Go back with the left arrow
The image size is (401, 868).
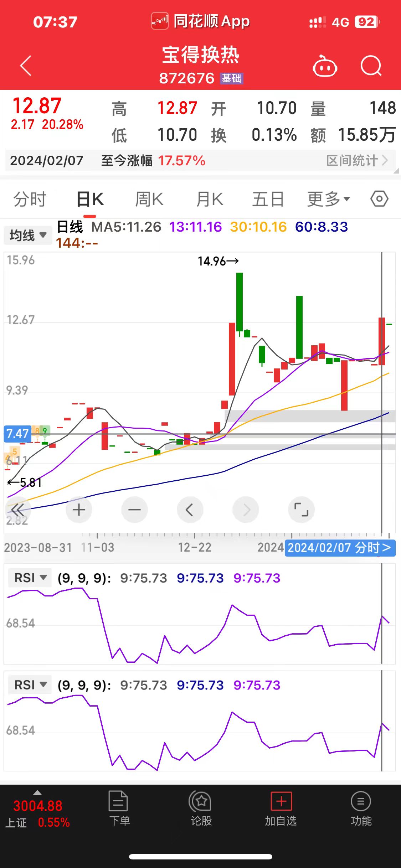[26, 66]
